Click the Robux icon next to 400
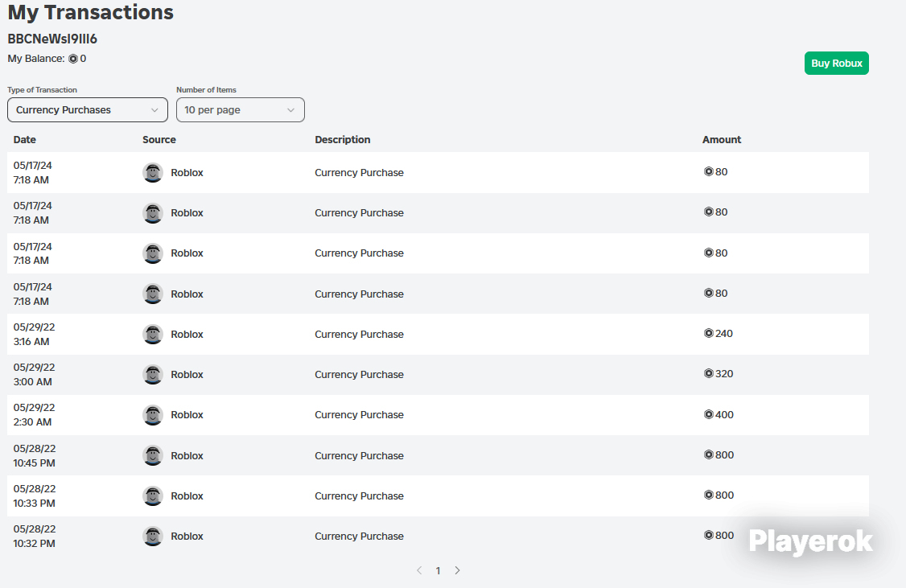The width and height of the screenshot is (906, 588). [x=708, y=414]
